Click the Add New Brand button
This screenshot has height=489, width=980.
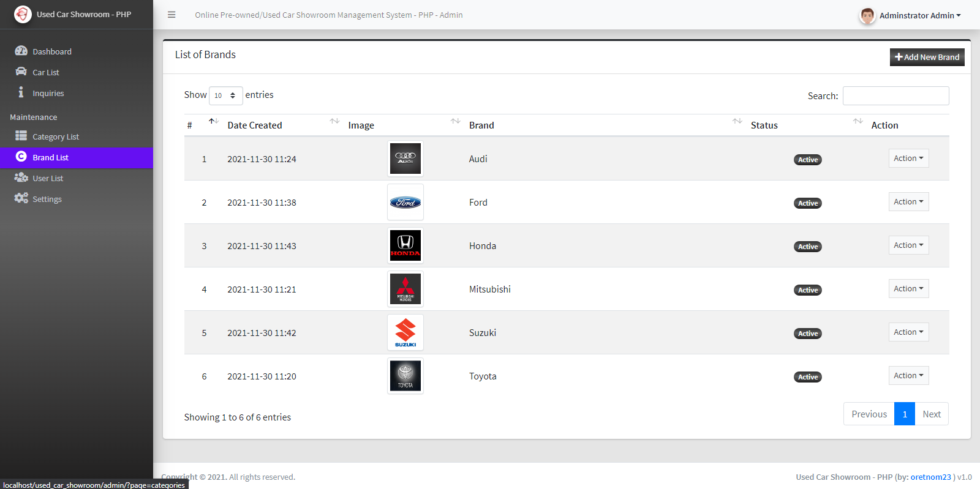(x=927, y=57)
